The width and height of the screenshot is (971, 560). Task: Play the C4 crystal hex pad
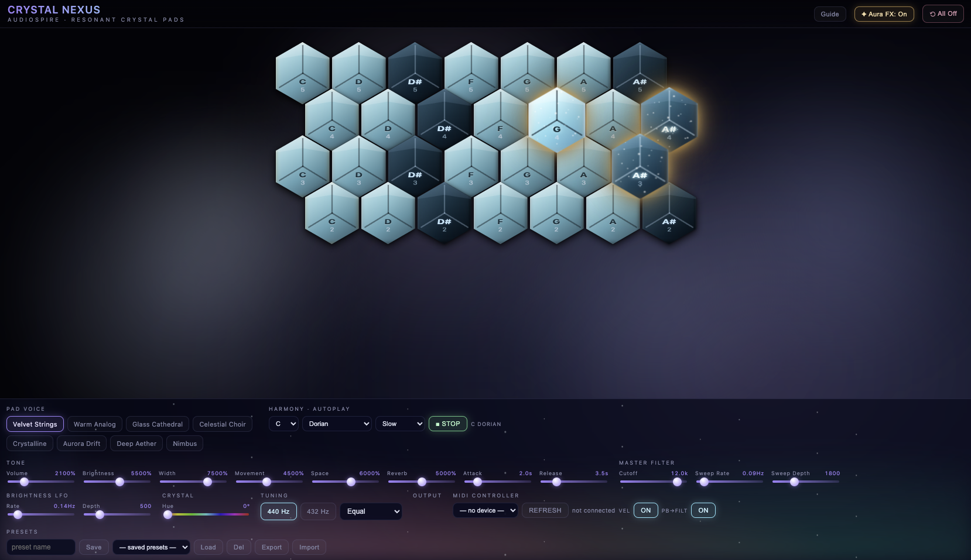(332, 120)
